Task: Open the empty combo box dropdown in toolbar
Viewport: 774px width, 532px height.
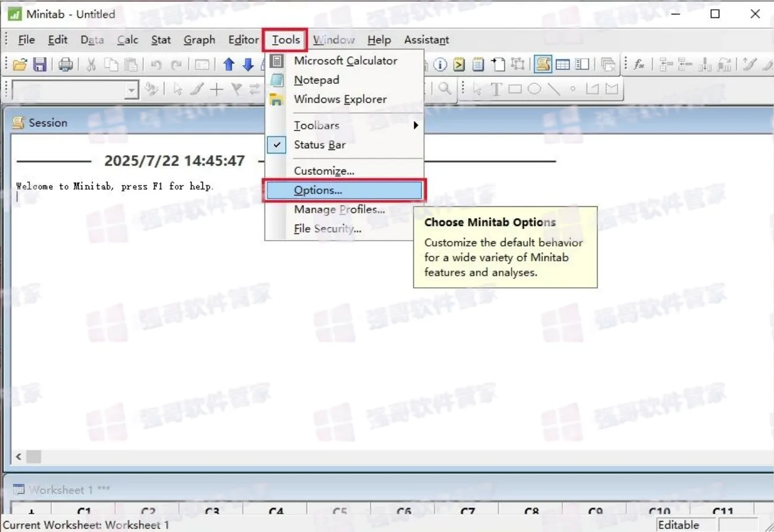Action: tap(132, 90)
